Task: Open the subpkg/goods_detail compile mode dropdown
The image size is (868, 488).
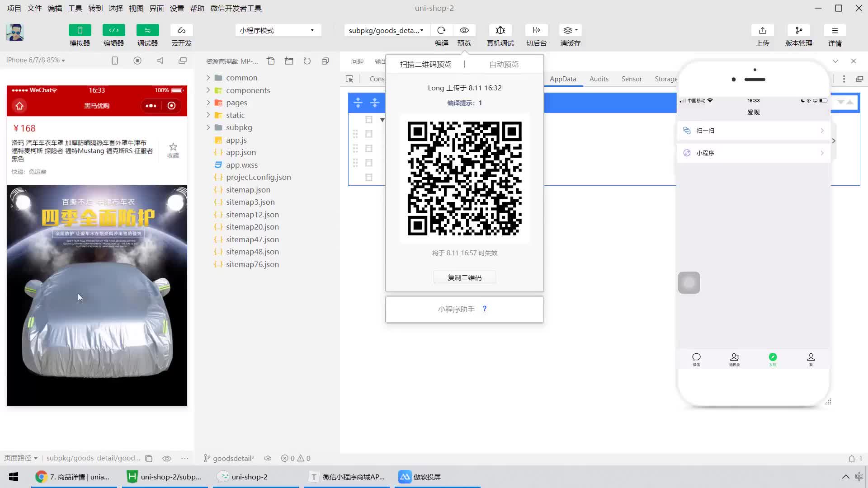Action: pos(387,30)
